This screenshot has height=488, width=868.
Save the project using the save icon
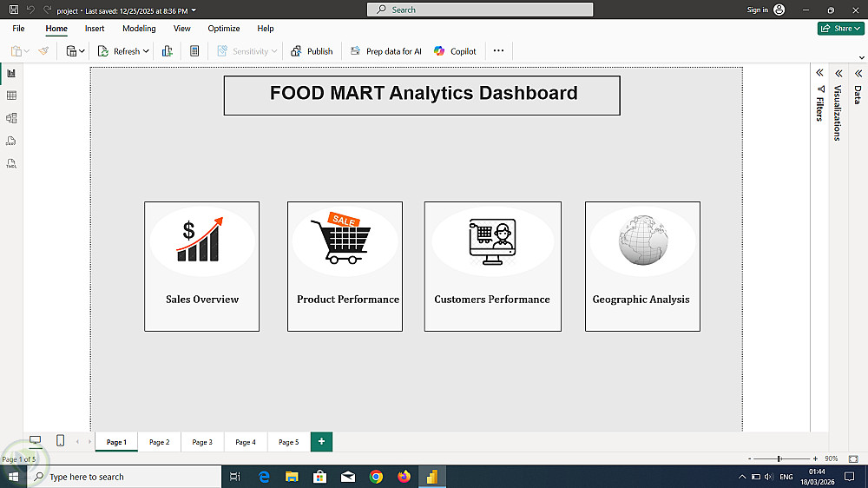pos(13,10)
